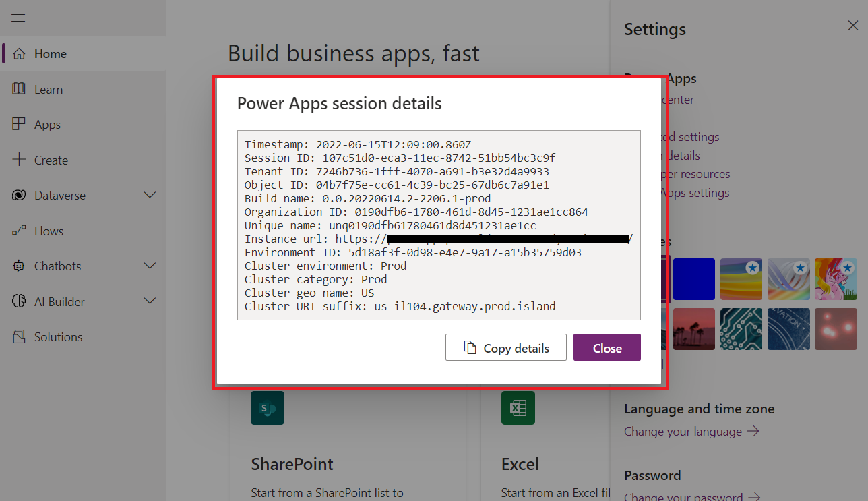
Task: Select the red bokeh lights theme
Action: (x=836, y=329)
